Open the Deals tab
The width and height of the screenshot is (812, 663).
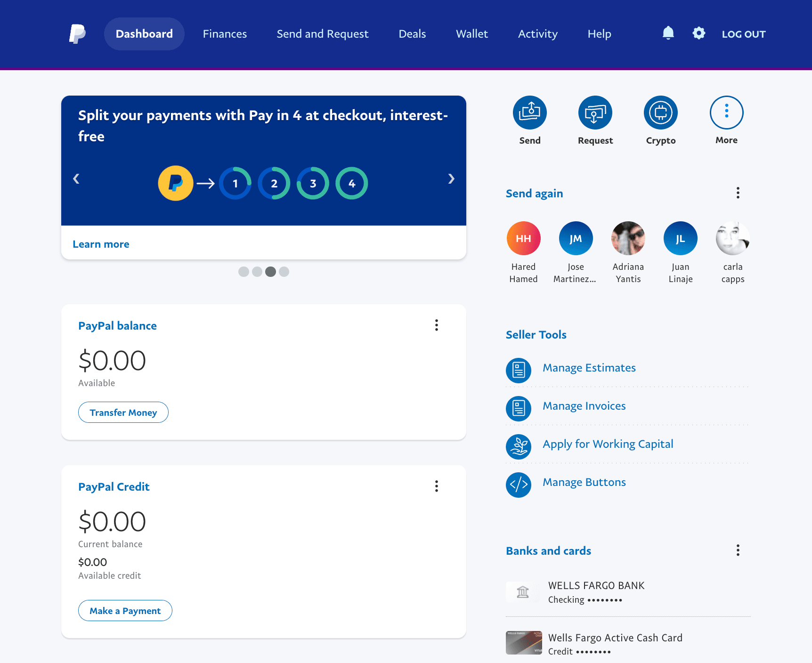tap(412, 34)
